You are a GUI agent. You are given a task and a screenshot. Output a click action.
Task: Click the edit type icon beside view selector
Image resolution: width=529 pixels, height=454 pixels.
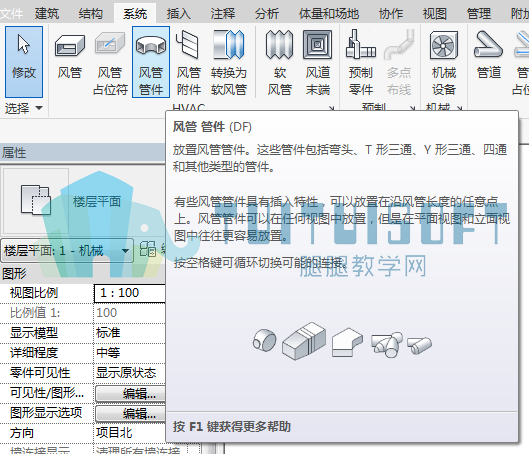(148, 250)
